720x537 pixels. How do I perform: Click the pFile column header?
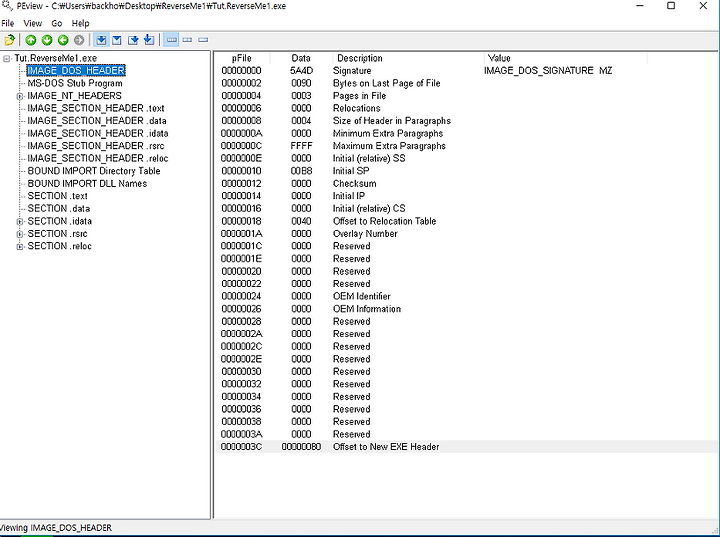(242, 58)
